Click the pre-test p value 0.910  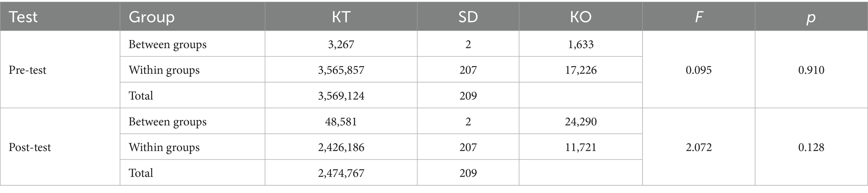click(x=811, y=70)
